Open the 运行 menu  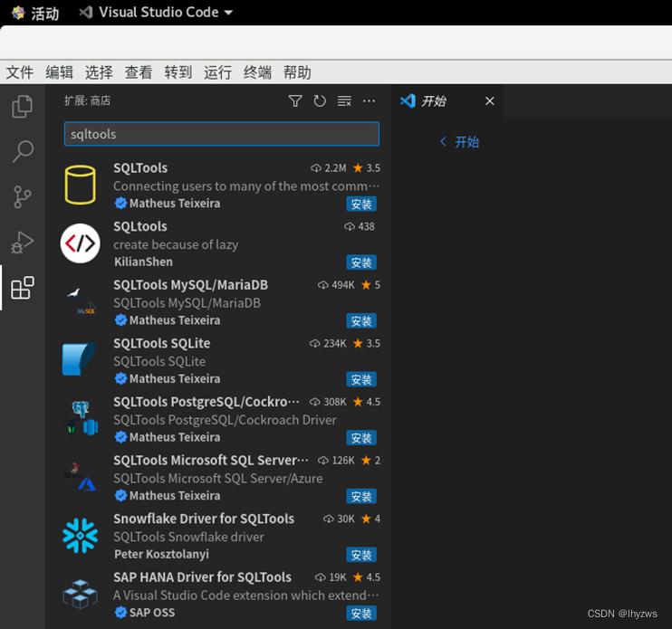click(x=217, y=72)
